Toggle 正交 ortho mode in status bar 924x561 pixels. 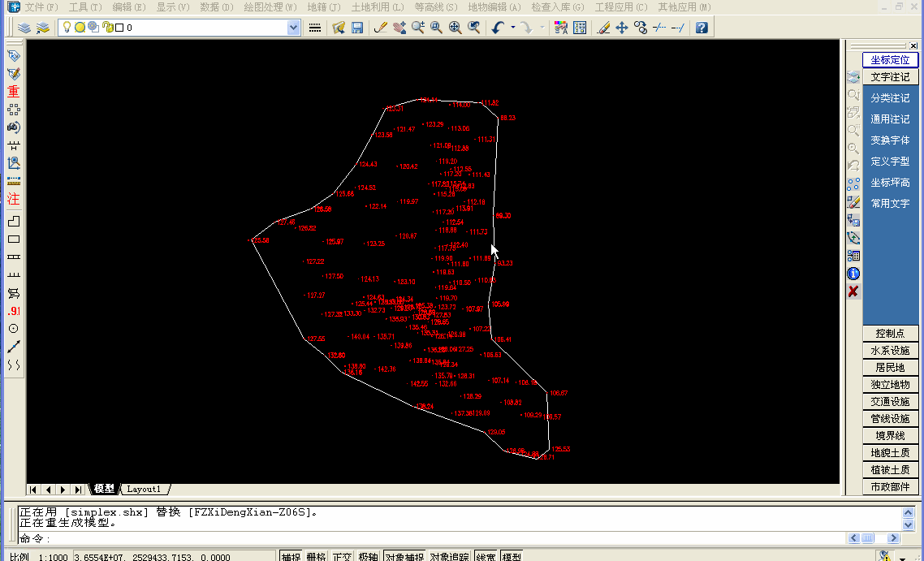pyautogui.click(x=342, y=556)
